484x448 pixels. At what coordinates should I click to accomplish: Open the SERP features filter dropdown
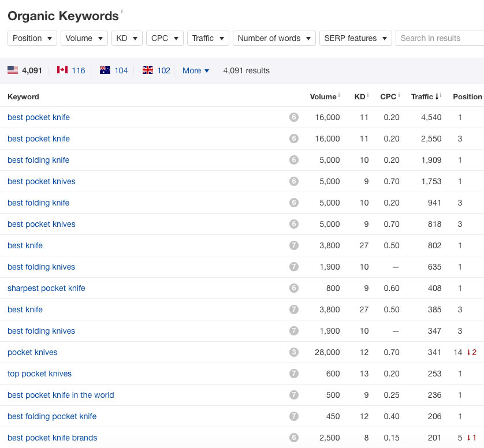click(x=356, y=38)
